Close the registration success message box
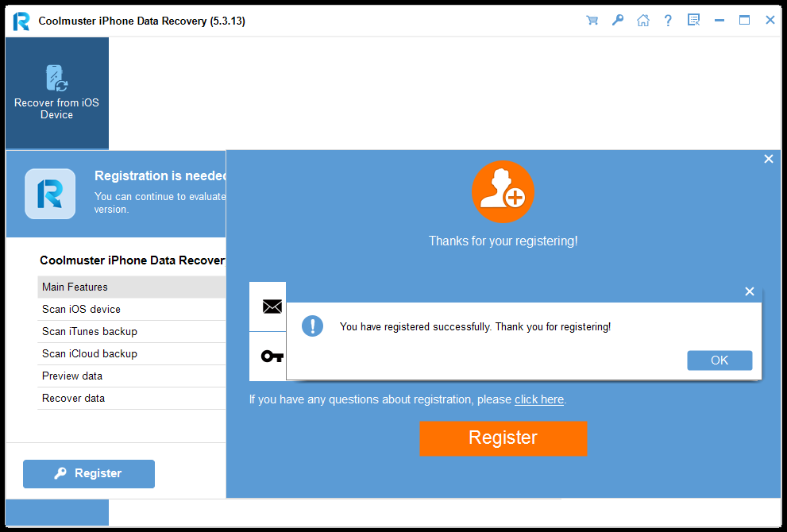Screen dimensions: 787x532 pyautogui.click(x=749, y=291)
